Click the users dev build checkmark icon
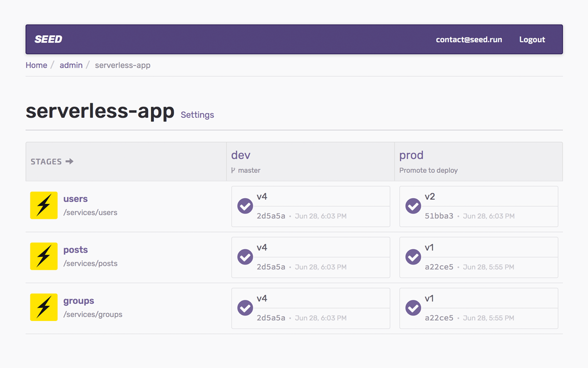The height and width of the screenshot is (368, 588). pos(245,206)
